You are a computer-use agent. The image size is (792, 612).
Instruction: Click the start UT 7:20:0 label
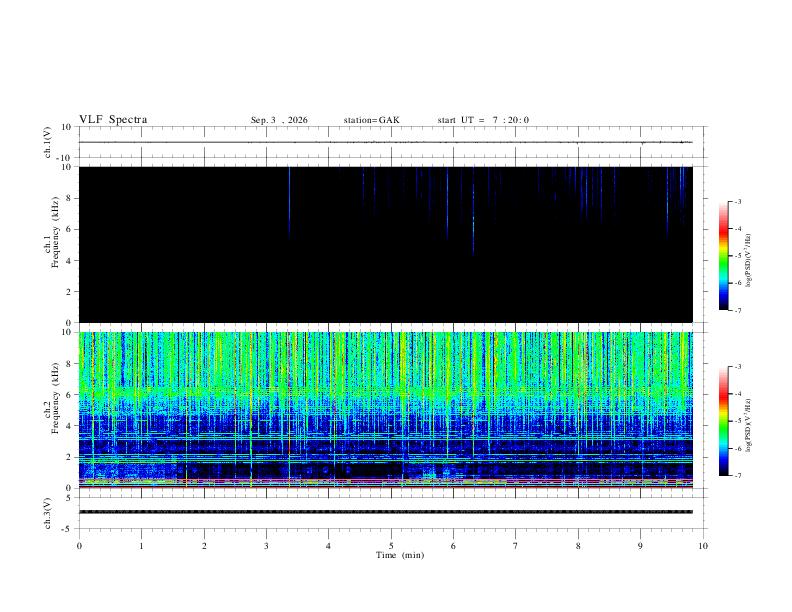(483, 120)
